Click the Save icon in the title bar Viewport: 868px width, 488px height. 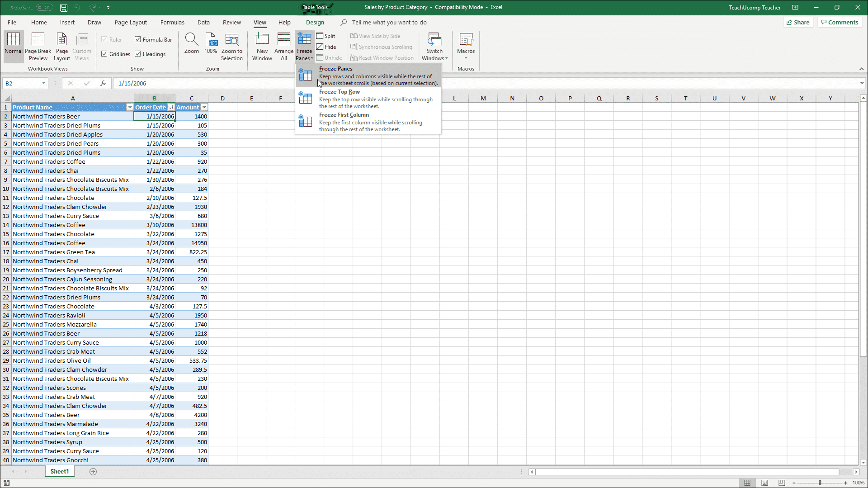pos(64,8)
